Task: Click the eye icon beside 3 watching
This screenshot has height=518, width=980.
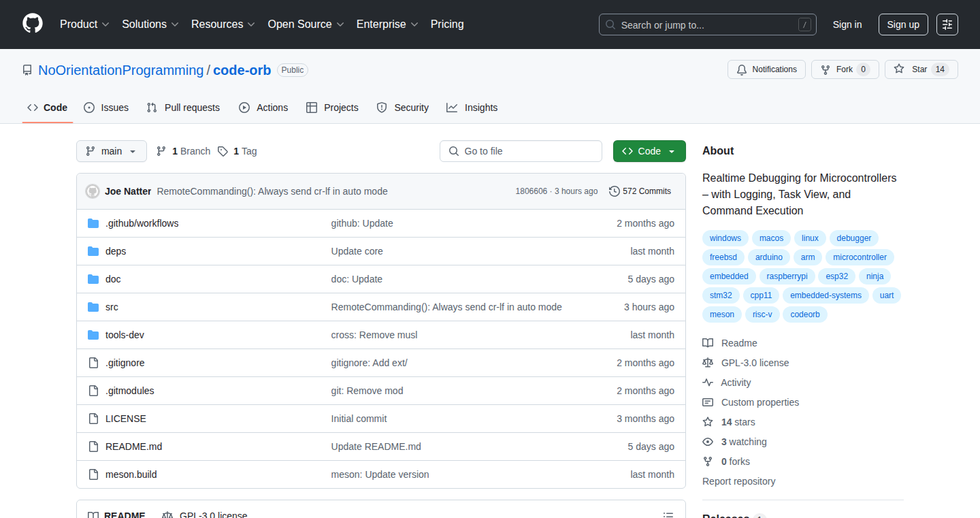Action: point(708,442)
